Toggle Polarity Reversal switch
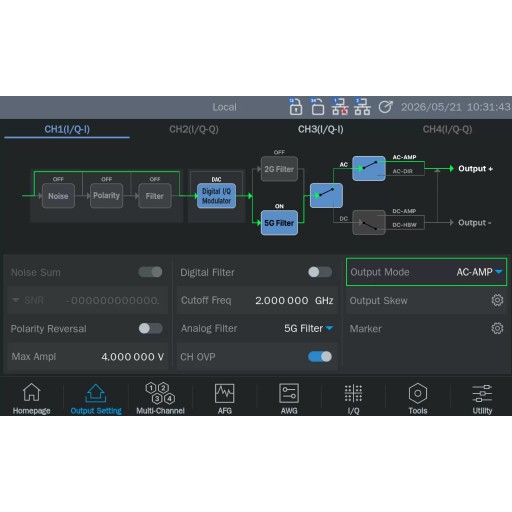The height and width of the screenshot is (512, 512). coord(151,328)
